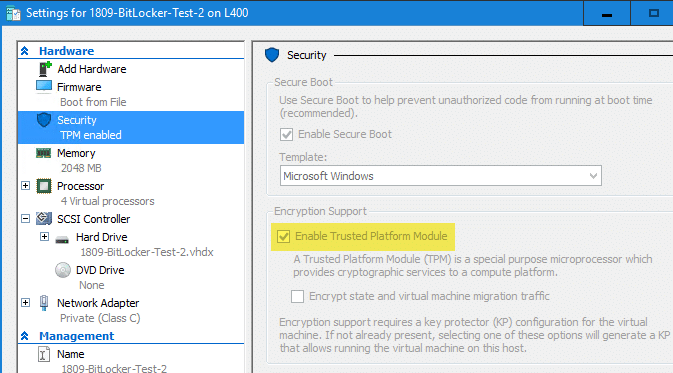
Task: Click the Security shield icon in sidebar
Action: point(44,120)
